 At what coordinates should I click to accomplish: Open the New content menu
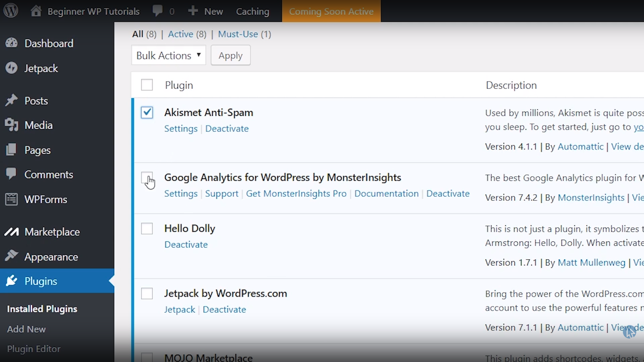[206, 11]
